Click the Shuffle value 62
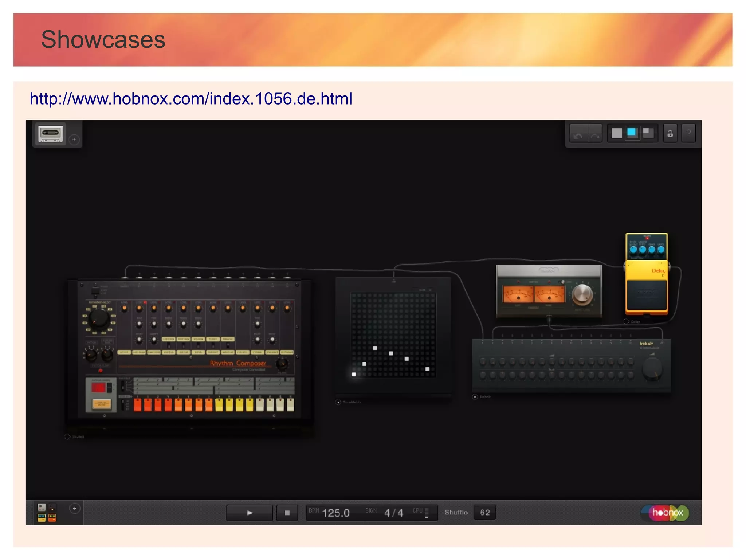This screenshot has width=746, height=560. pyautogui.click(x=485, y=513)
